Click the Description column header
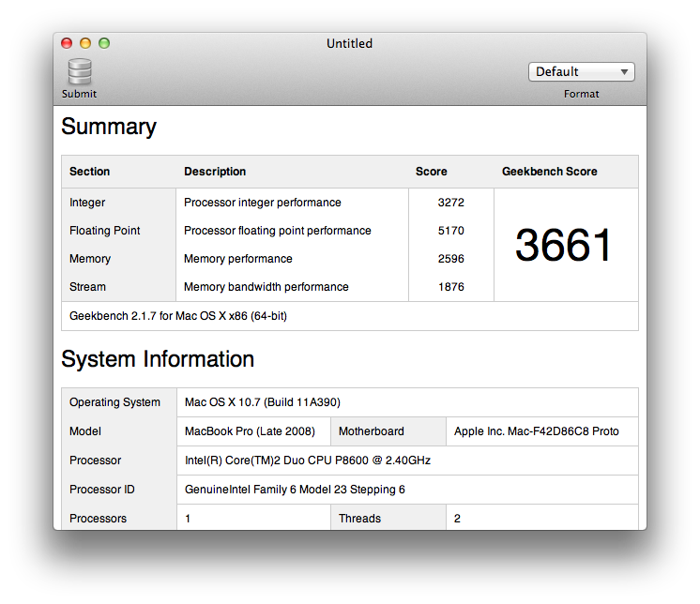This screenshot has height=604, width=700. [215, 172]
